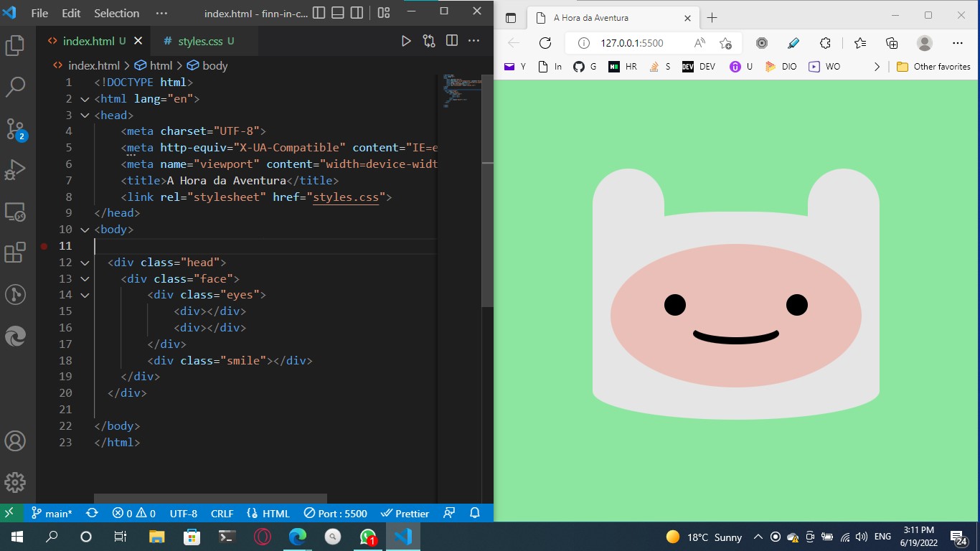
Task: Collapse the body tag on line 10
Action: tap(85, 230)
